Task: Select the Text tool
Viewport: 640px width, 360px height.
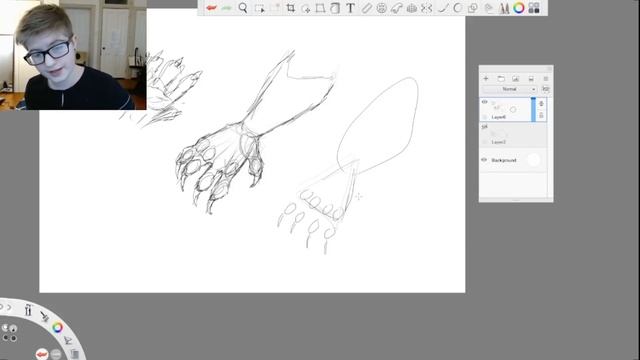Action: tap(350, 8)
